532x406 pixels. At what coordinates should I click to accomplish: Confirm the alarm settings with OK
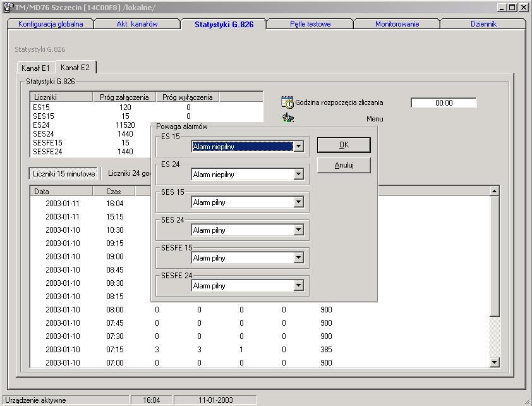click(344, 145)
